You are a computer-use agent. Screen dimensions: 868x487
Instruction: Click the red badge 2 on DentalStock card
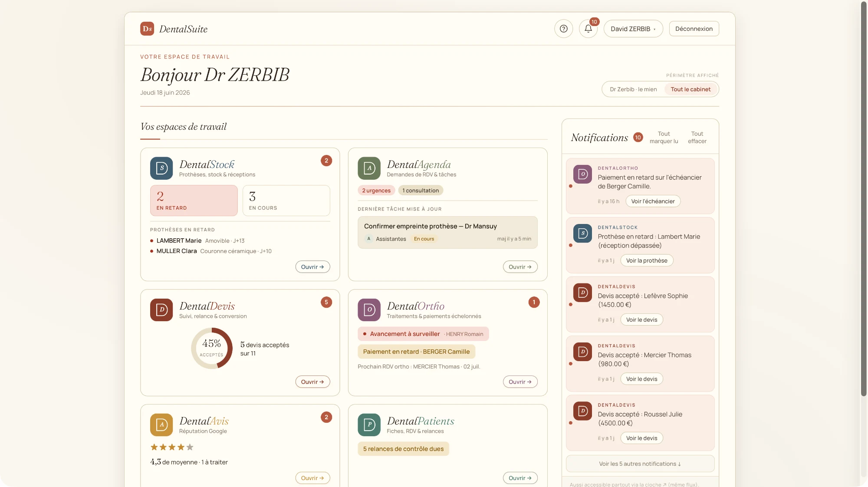click(326, 161)
